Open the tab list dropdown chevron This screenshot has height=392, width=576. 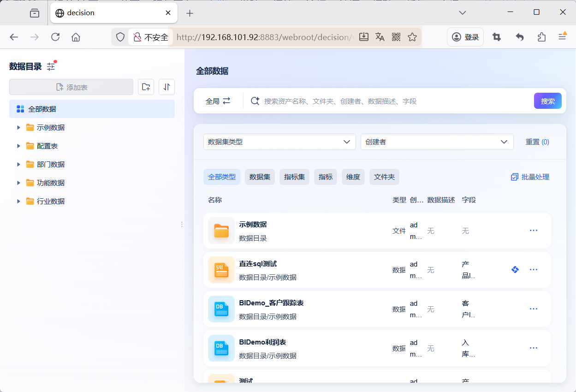pos(463,12)
